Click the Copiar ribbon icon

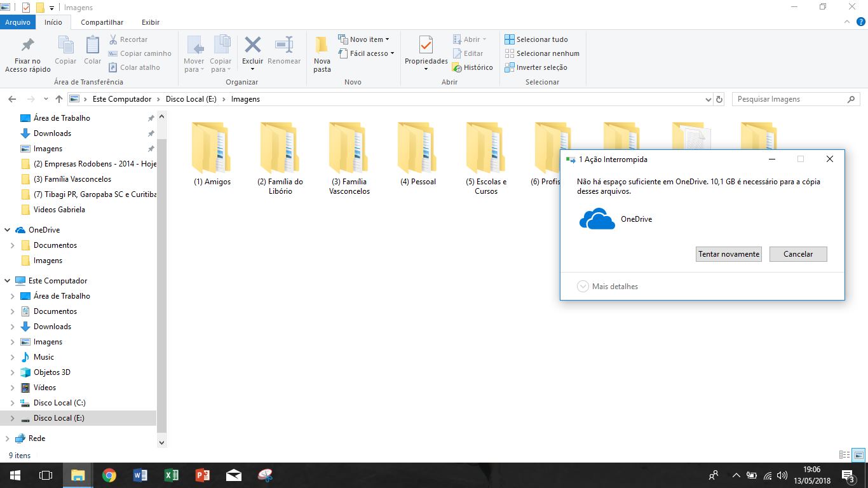click(x=65, y=45)
